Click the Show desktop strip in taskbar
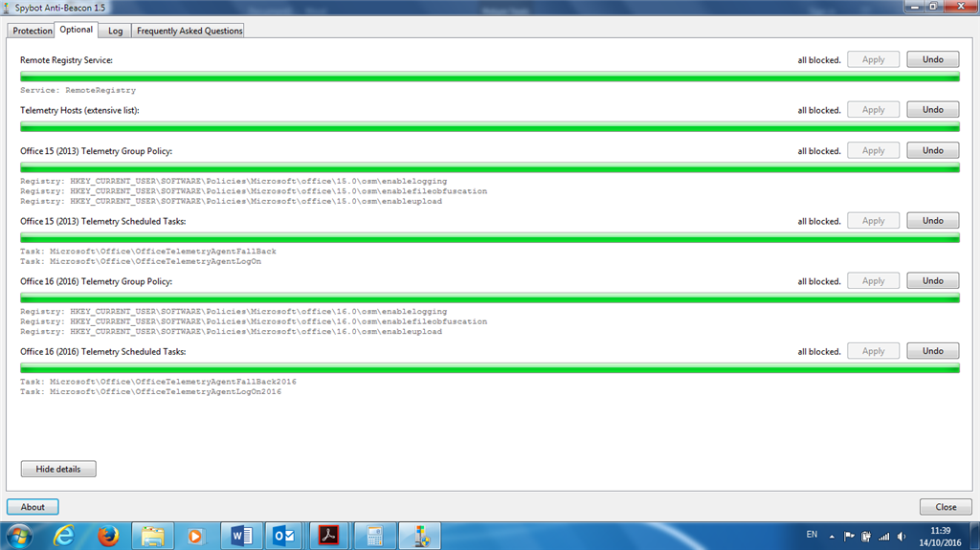 click(x=975, y=537)
